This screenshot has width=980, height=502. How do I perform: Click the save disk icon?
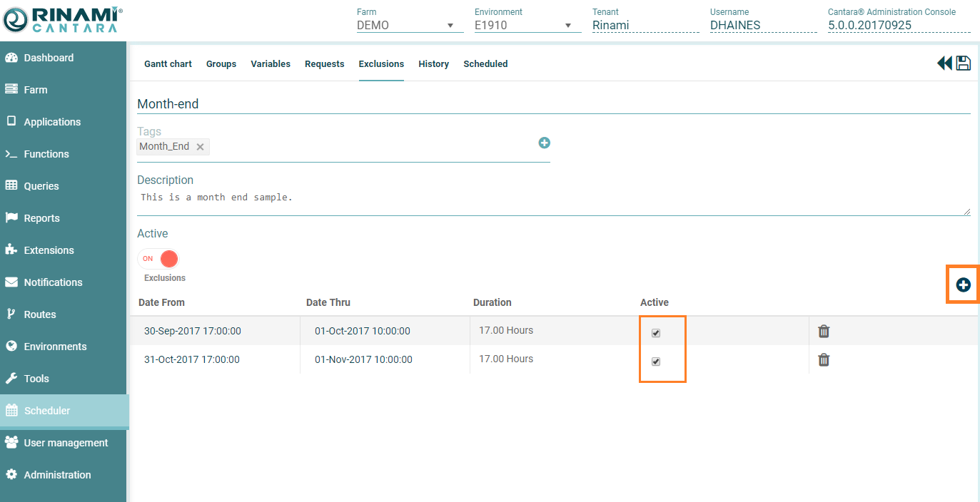click(964, 63)
